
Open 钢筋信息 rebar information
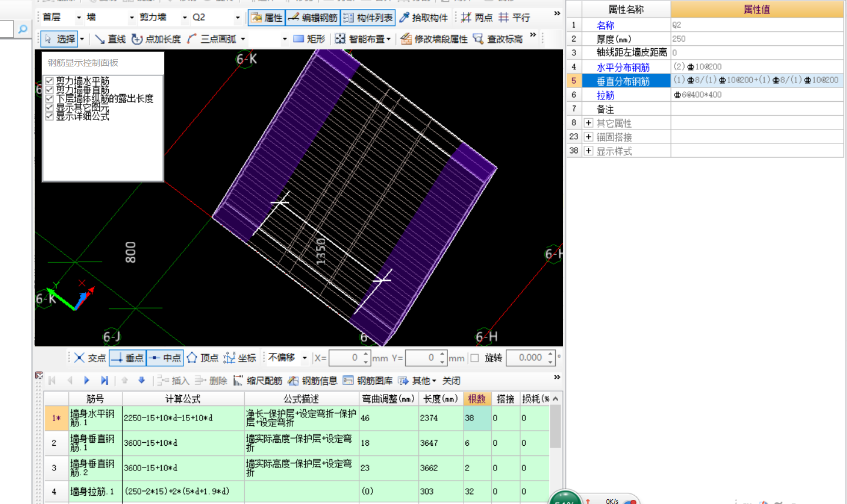(x=312, y=380)
